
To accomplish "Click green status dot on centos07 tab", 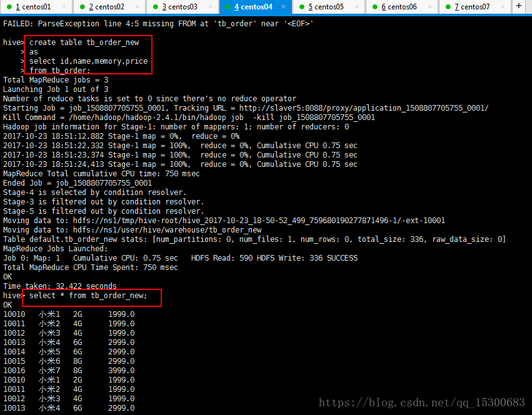I will click(x=448, y=7).
